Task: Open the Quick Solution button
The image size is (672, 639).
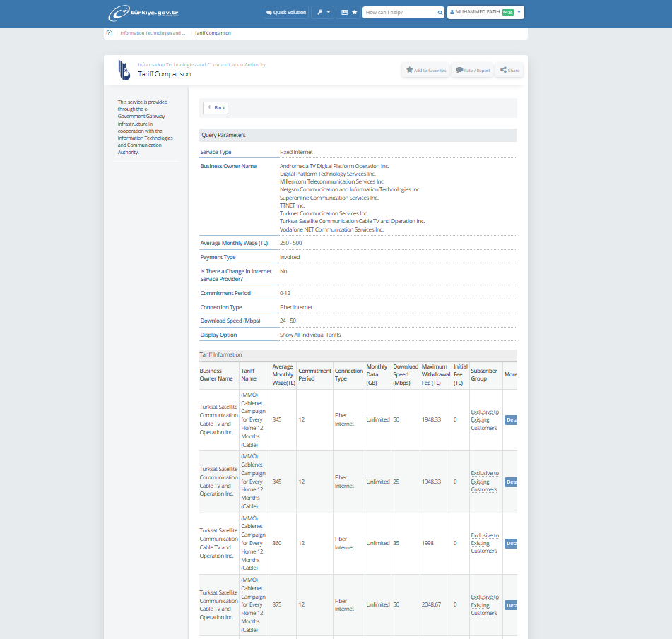Action: tap(286, 13)
